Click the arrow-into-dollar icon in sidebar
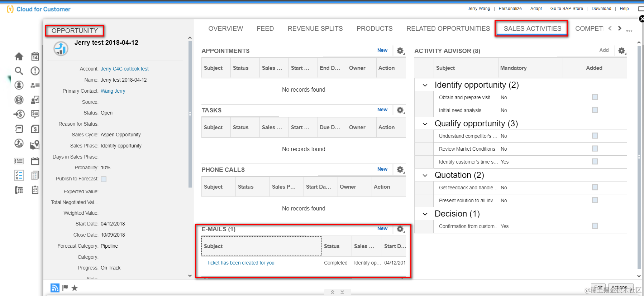This screenshot has height=296, width=644. pos(19,114)
